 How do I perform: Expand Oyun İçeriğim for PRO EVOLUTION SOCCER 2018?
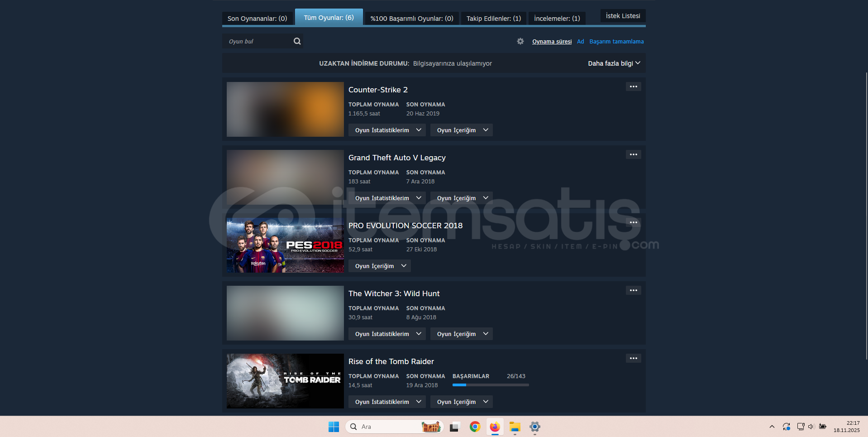coord(380,266)
